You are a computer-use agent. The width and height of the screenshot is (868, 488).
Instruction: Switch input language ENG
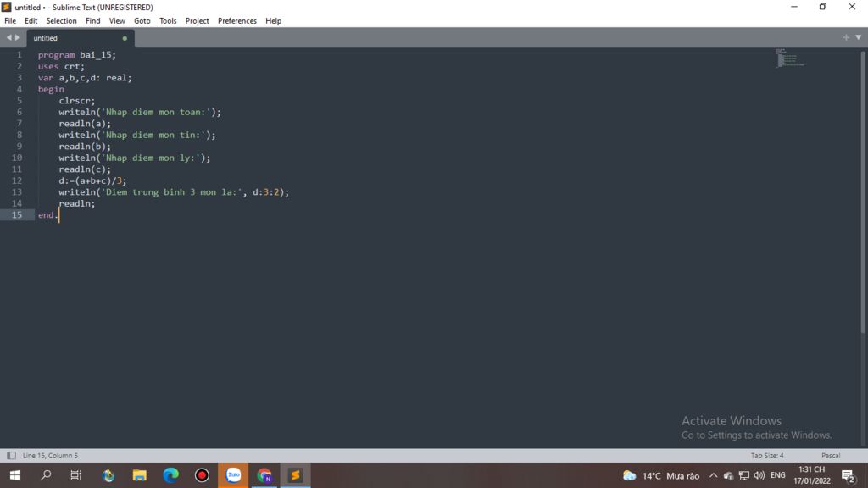coord(778,475)
